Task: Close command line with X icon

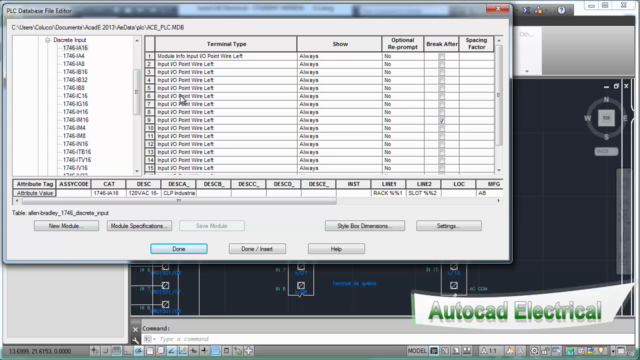Action: click(136, 329)
